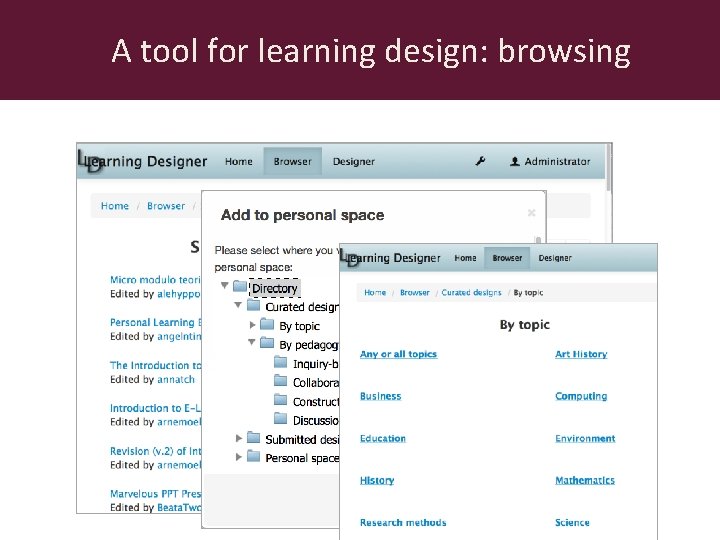Screen dimensions: 720x540
Task: Open the History topic link
Action: pos(377,480)
